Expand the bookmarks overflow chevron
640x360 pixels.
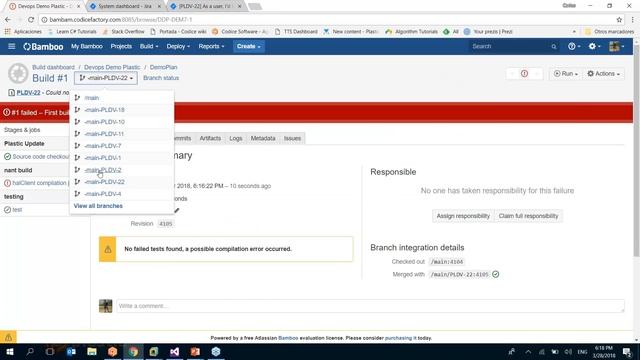click(574, 32)
